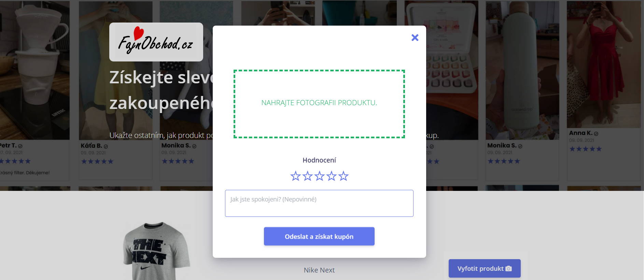The width and height of the screenshot is (644, 280).
Task: Open Monika S. green bottle review photo
Action: click(x=522, y=70)
